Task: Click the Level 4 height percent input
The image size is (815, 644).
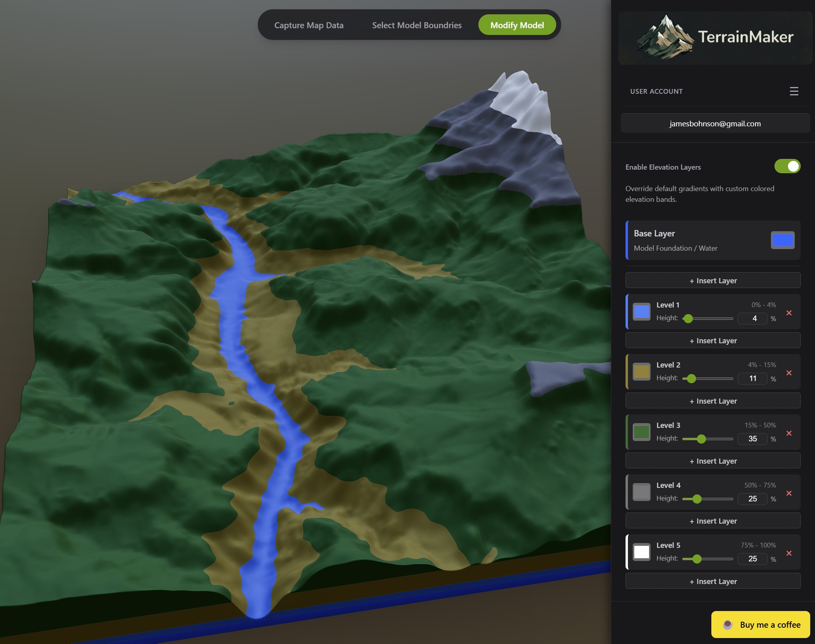Action: tap(753, 499)
